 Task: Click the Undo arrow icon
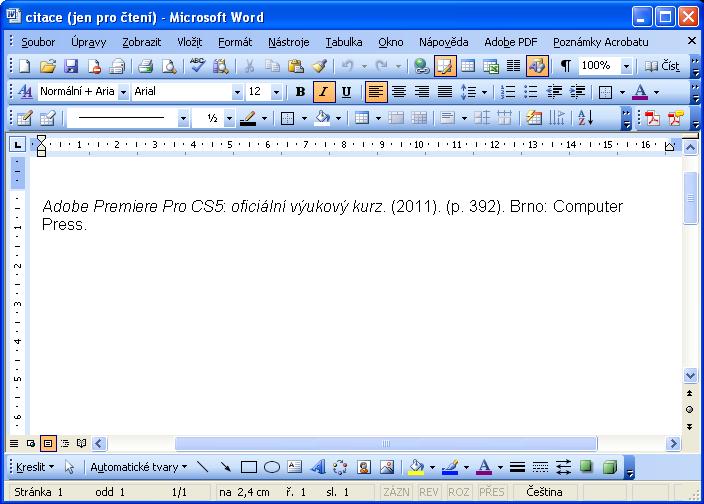(348, 66)
